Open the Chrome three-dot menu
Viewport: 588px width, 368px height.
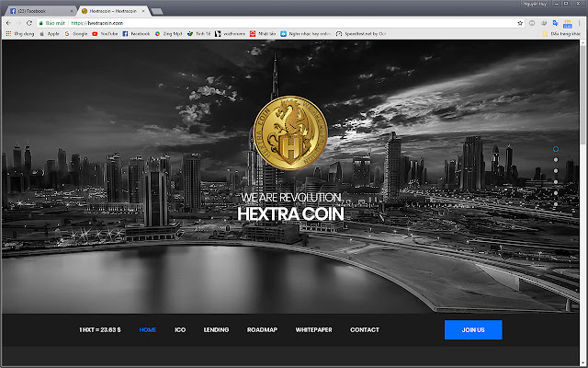pyautogui.click(x=580, y=23)
